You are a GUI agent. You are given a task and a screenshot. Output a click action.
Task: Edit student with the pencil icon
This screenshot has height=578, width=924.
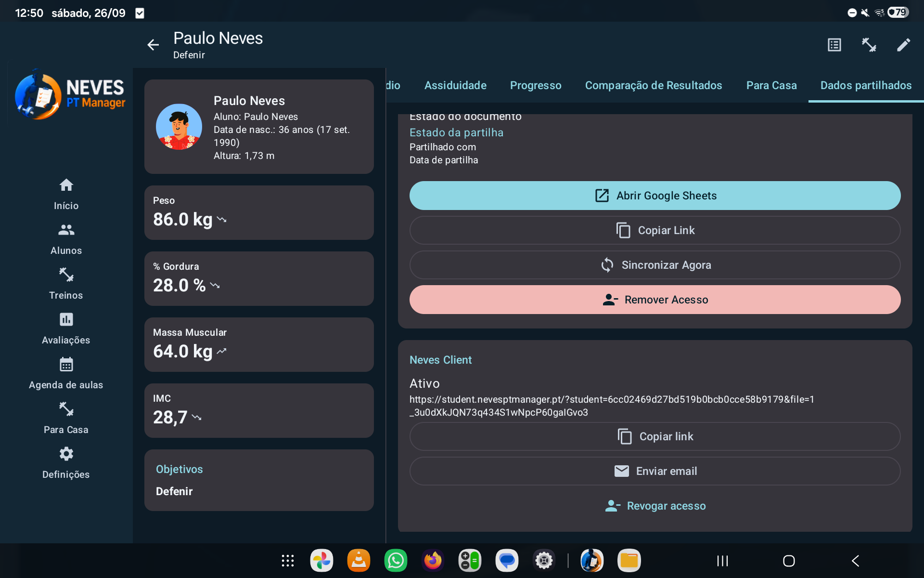click(x=903, y=45)
